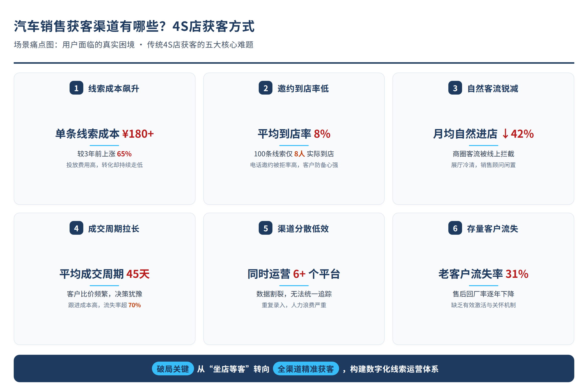
Task: Click card heading 自然客流锐减
Action: [492, 88]
